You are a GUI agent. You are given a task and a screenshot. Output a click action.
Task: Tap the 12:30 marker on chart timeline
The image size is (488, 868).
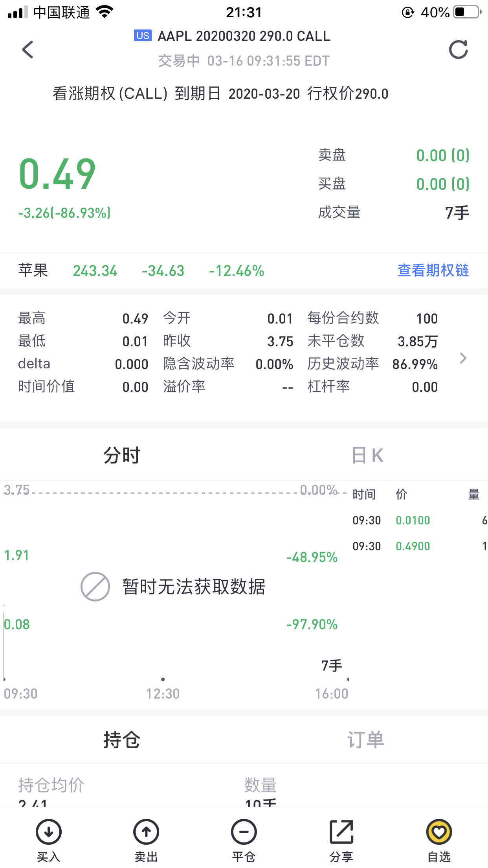pos(163,693)
